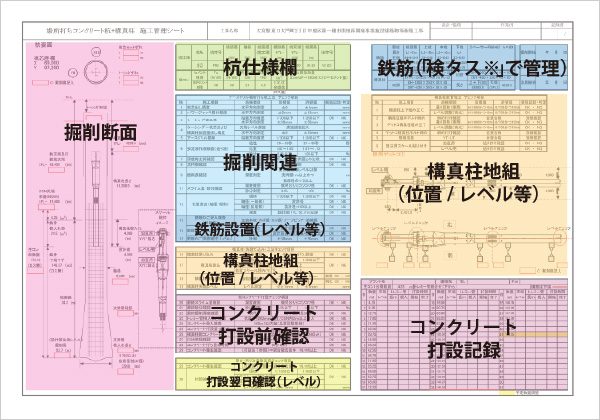600x420 pixels.
Task: Select the コンクリート打設前確認 label
Action: tap(263, 325)
